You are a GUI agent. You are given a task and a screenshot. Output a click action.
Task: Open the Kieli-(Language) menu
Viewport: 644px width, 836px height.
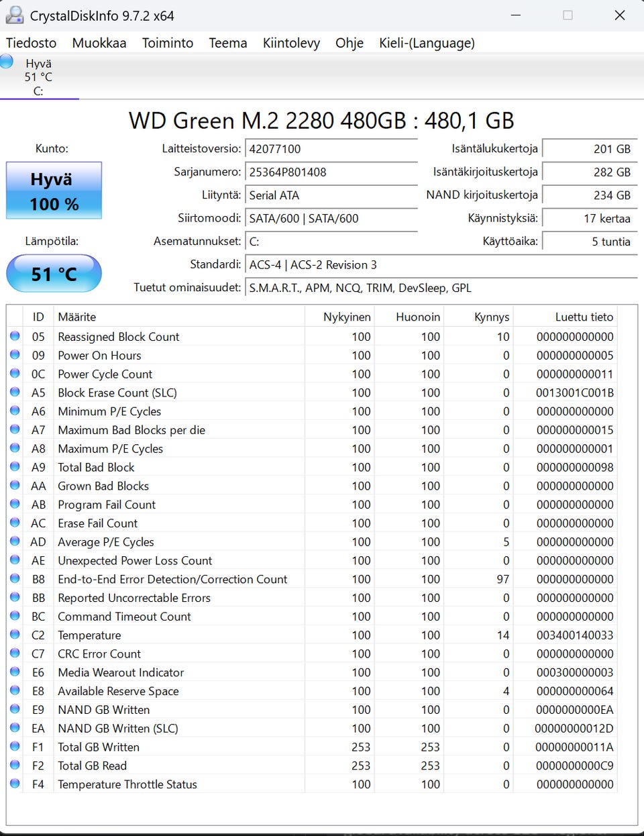click(427, 43)
